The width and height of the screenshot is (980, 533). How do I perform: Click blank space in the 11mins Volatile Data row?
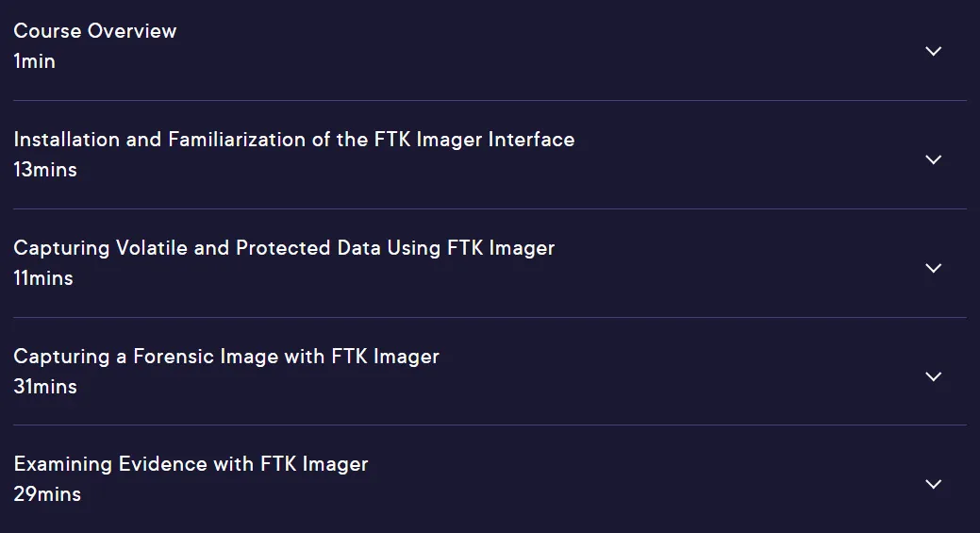[719, 266]
